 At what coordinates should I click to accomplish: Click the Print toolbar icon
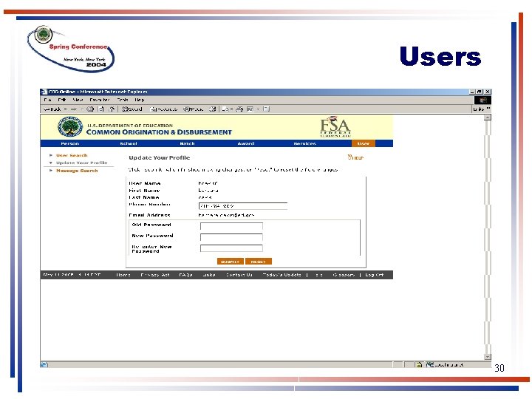pos(239,109)
